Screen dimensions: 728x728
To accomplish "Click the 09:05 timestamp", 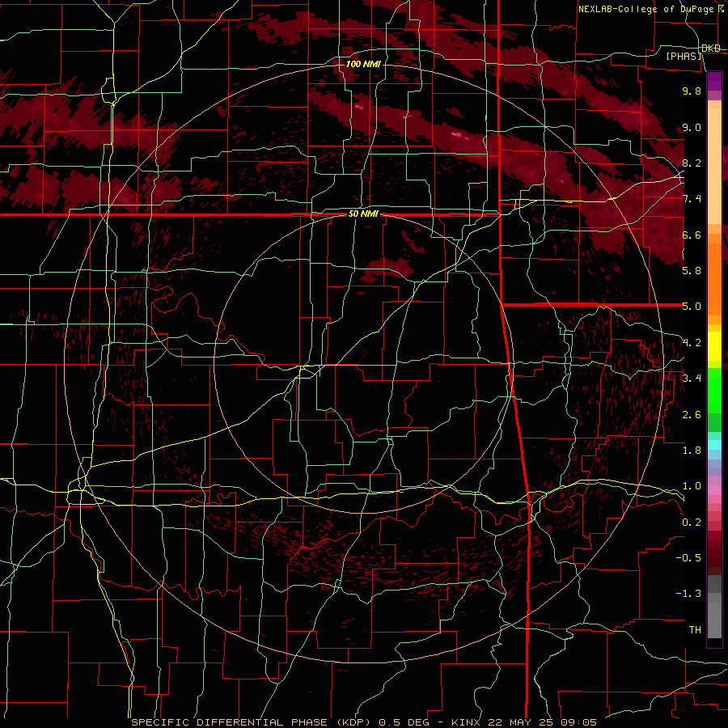I will tap(578, 722).
